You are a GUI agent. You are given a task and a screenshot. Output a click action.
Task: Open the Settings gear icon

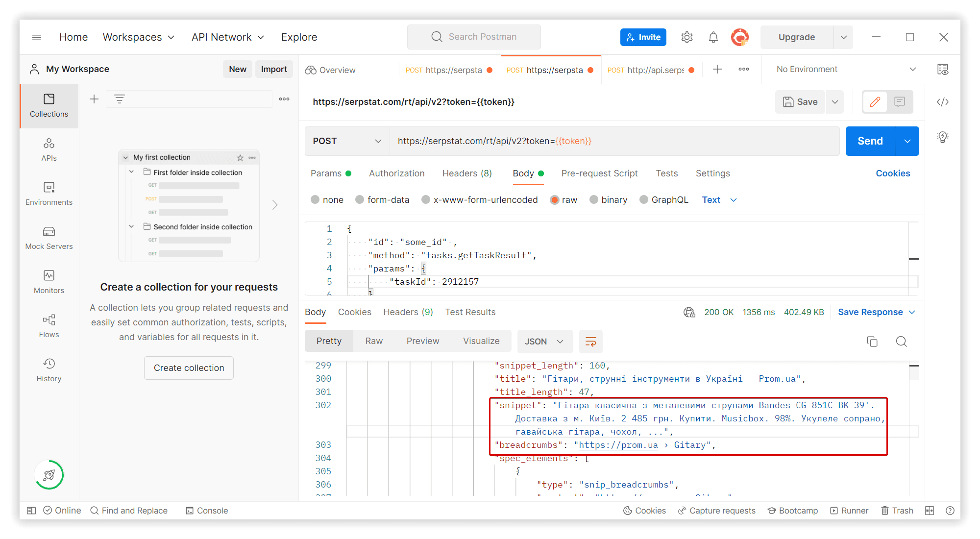687,37
